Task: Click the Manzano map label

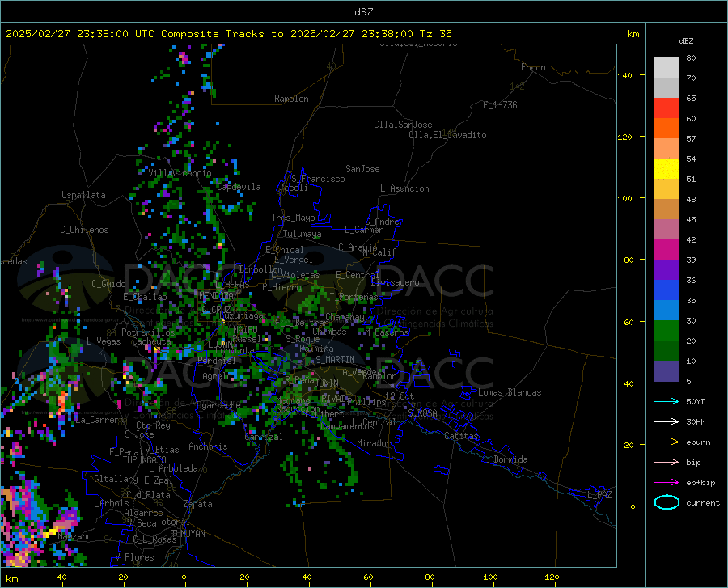Action: tap(74, 536)
